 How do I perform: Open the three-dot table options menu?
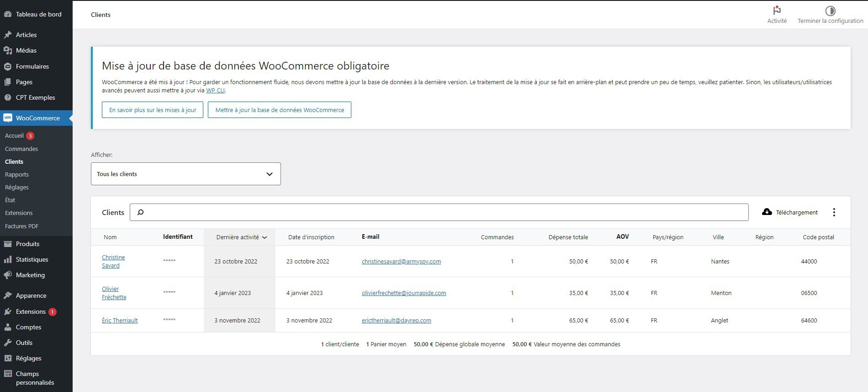point(834,212)
